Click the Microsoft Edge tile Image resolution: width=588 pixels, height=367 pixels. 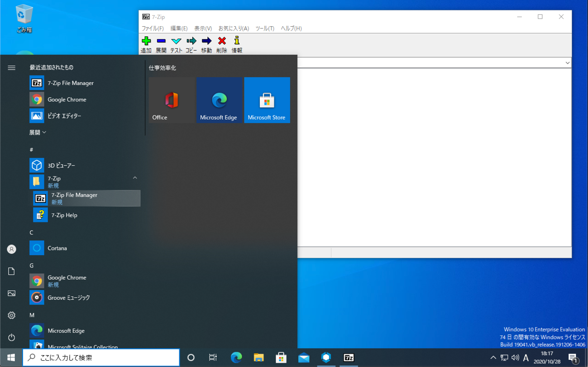tap(219, 100)
